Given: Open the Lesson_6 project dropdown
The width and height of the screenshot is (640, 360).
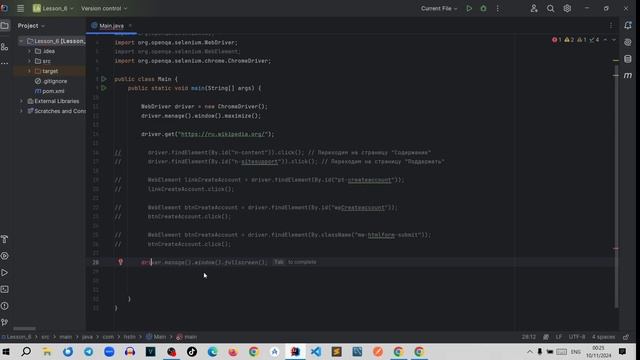Looking at the screenshot, I should 53,8.
